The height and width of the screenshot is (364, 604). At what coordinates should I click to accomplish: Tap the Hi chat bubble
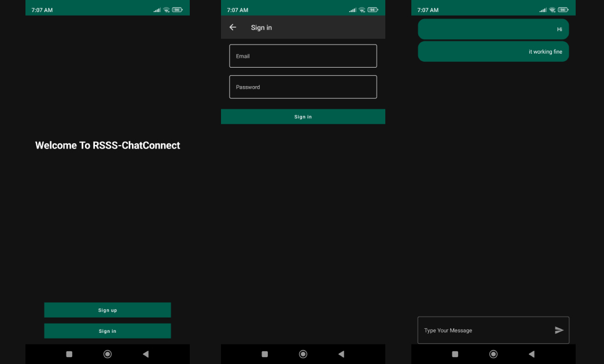tap(493, 28)
